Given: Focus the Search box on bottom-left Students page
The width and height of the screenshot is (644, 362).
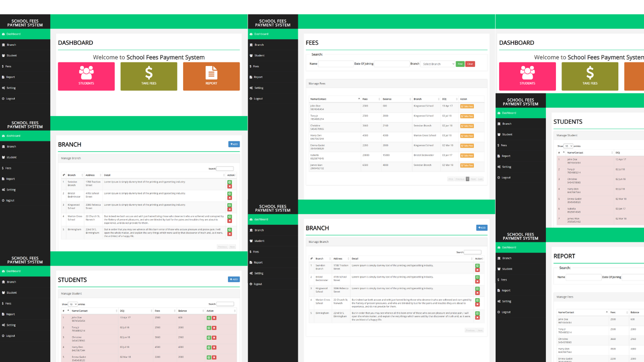Looking at the screenshot, I should tap(225, 304).
